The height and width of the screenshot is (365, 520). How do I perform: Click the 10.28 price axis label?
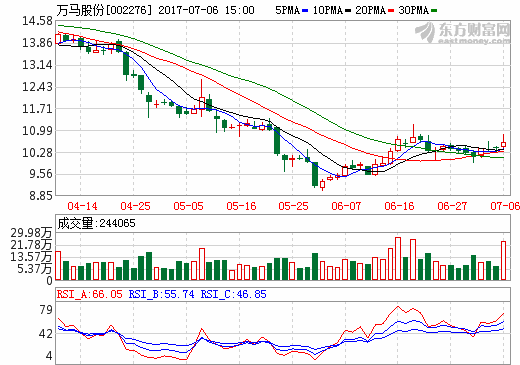37,153
